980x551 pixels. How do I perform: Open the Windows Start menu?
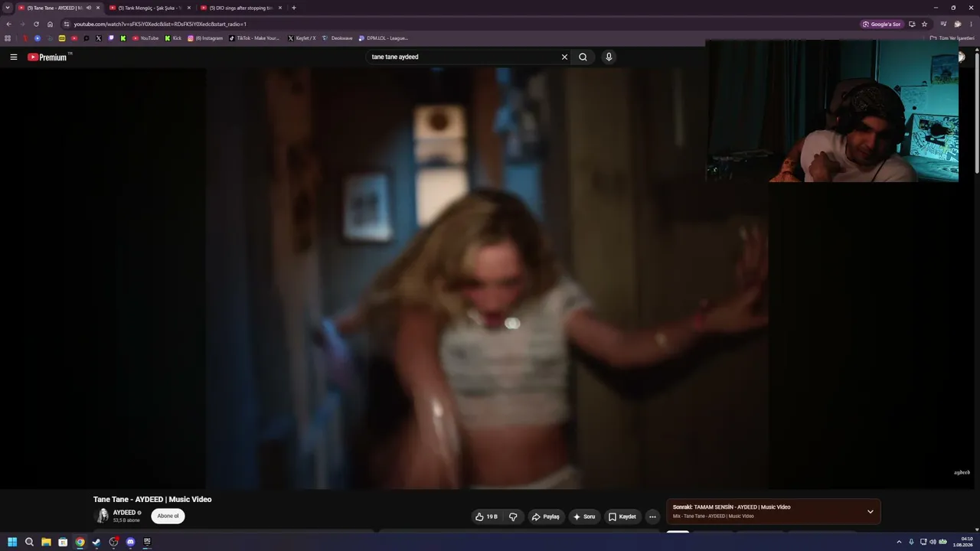12,542
